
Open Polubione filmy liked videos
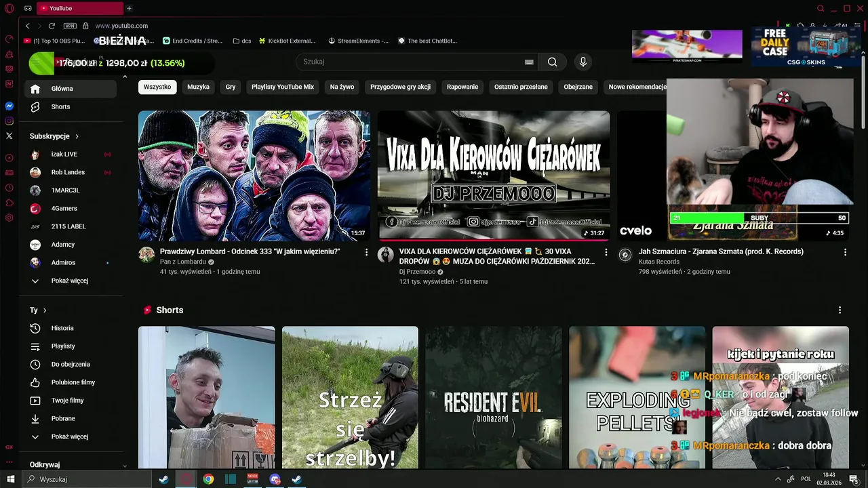[x=71, y=382]
